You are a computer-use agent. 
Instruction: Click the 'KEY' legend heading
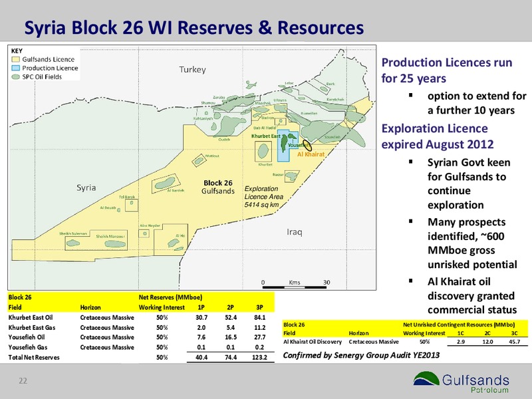(17, 51)
